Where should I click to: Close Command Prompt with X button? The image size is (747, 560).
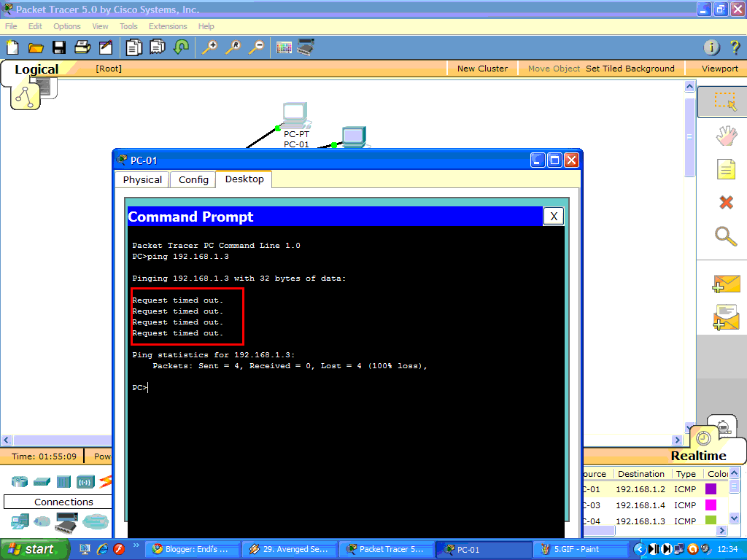click(x=554, y=217)
